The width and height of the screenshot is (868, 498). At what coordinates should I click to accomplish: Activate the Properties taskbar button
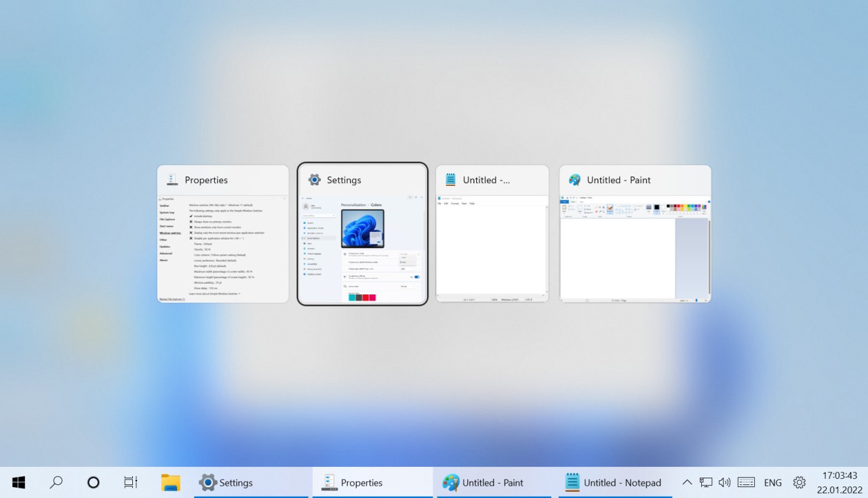pos(372,482)
